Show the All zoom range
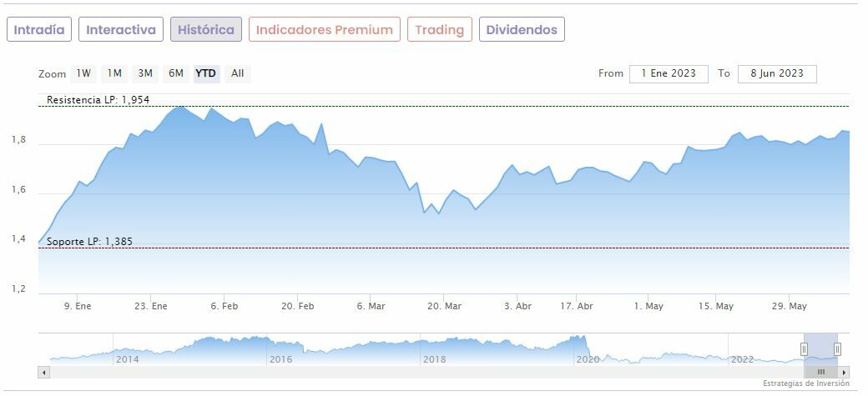Screen dimensions: 868x396 click(x=238, y=73)
